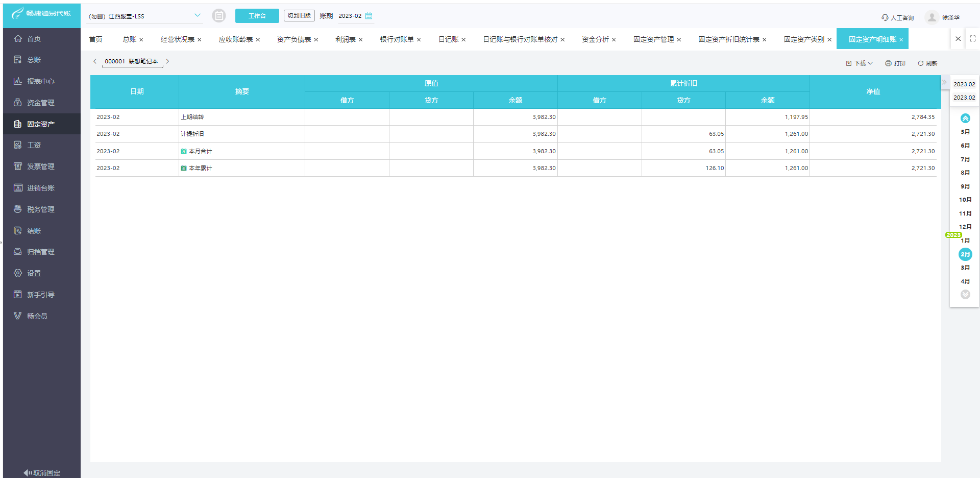Select the 进销台账 sidebar icon
This screenshot has height=478, width=980.
pos(18,187)
